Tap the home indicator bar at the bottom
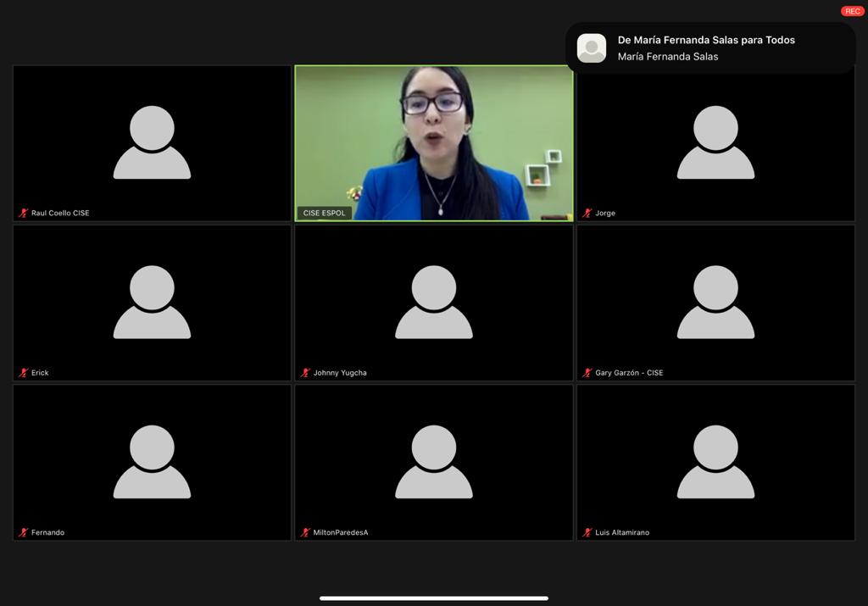This screenshot has height=606, width=868. pos(434,598)
